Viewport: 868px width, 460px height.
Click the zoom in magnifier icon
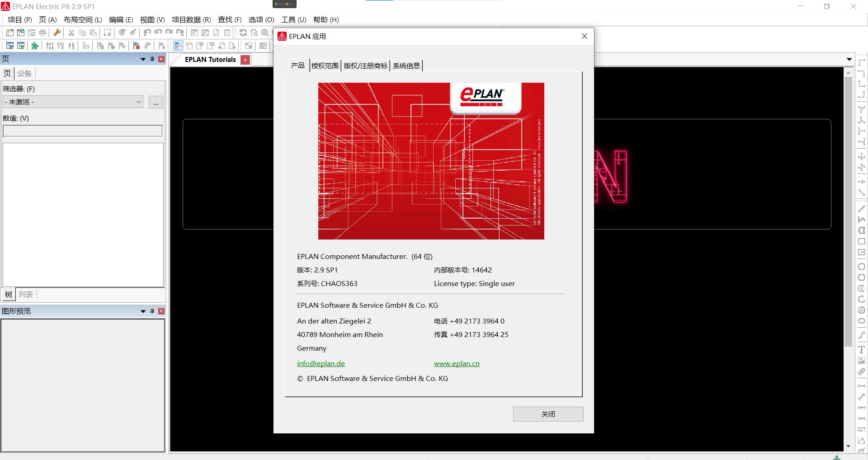(265, 33)
